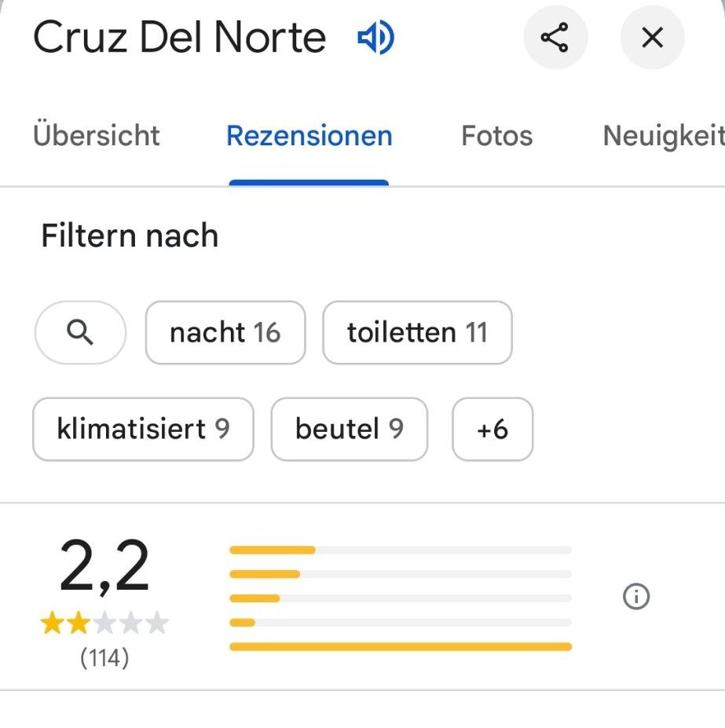
Task: Filter reviews mentioning 'beutel'
Action: click(x=350, y=429)
